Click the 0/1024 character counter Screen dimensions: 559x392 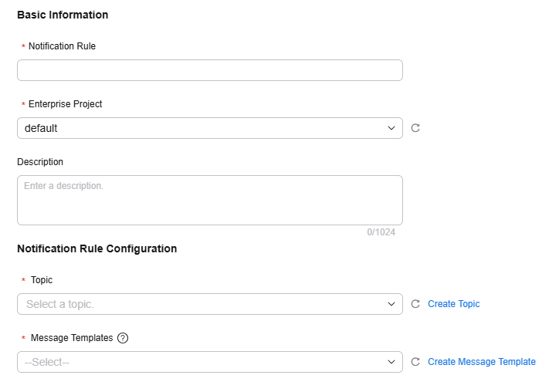coord(381,232)
